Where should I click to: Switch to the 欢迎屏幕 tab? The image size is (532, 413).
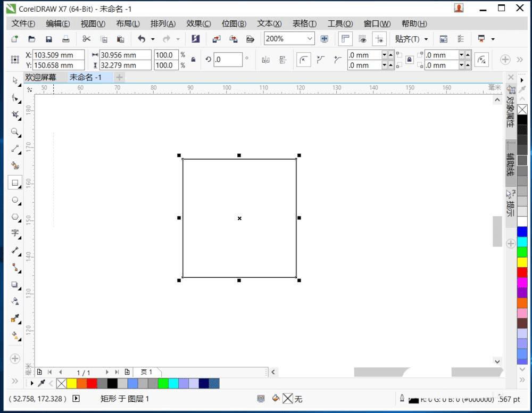coord(40,77)
